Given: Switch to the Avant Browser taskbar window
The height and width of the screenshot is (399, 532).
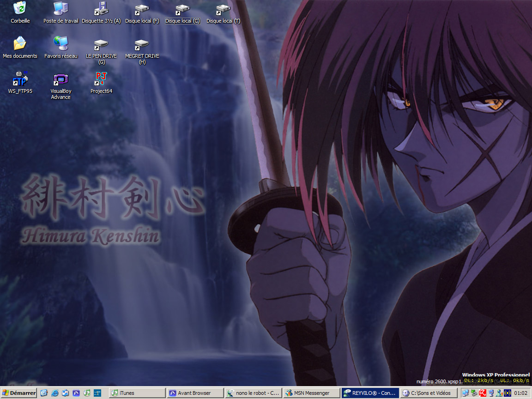Looking at the screenshot, I should [x=196, y=393].
